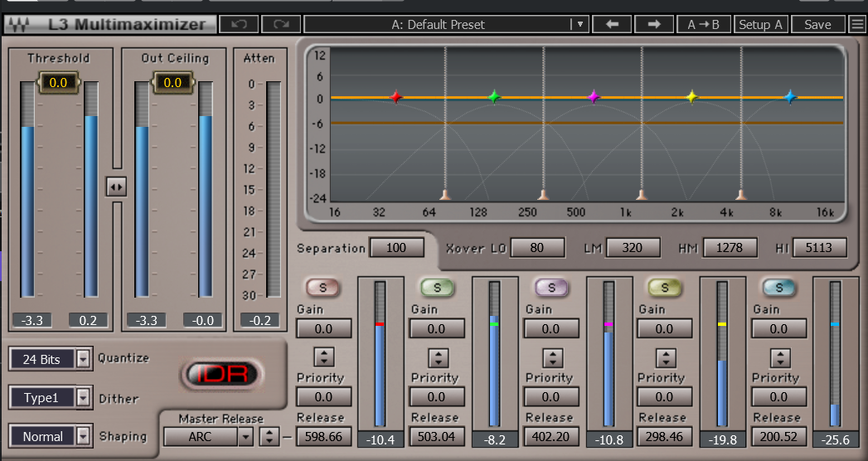Click the 1278 Hz crossover handle on the graph
Screen dimensions: 868x461
tap(643, 194)
